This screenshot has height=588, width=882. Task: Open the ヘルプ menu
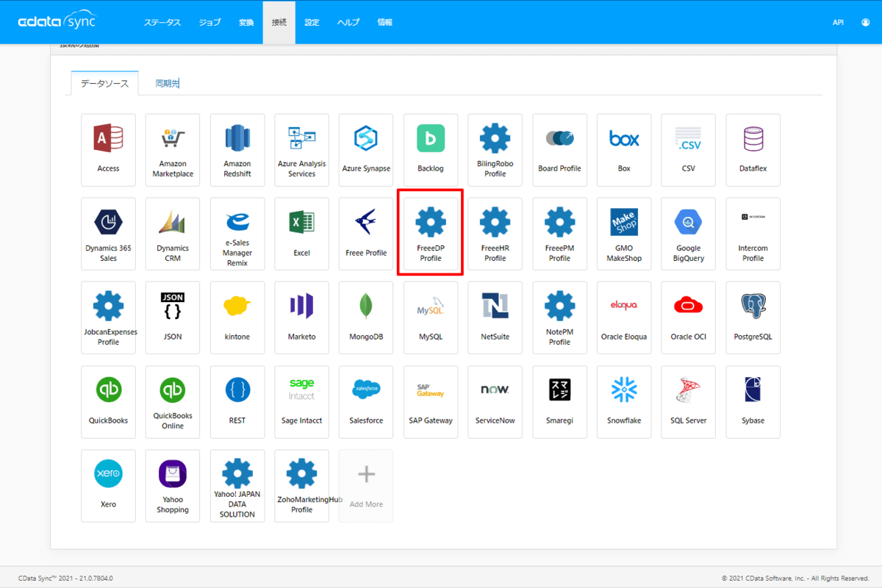tap(348, 22)
